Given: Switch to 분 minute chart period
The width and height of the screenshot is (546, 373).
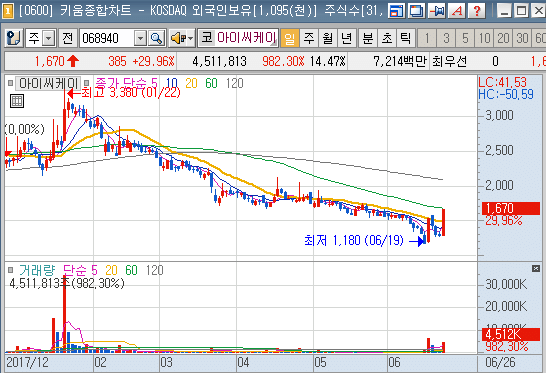Looking at the screenshot, I should click(x=368, y=38).
